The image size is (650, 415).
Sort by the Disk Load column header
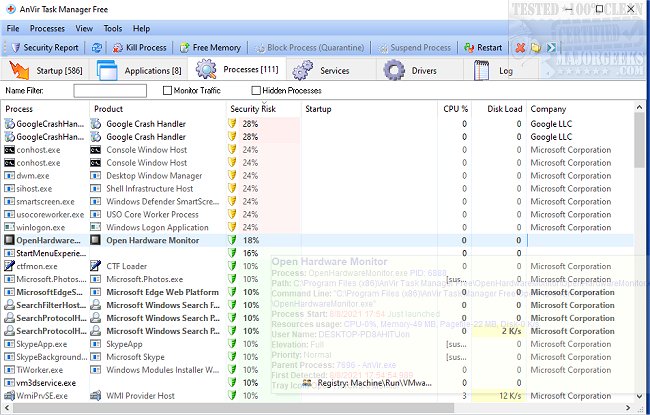pyautogui.click(x=499, y=109)
